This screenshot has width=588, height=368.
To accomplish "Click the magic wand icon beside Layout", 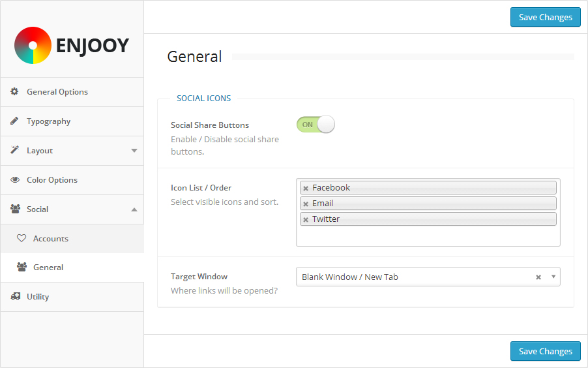I will click(x=14, y=151).
